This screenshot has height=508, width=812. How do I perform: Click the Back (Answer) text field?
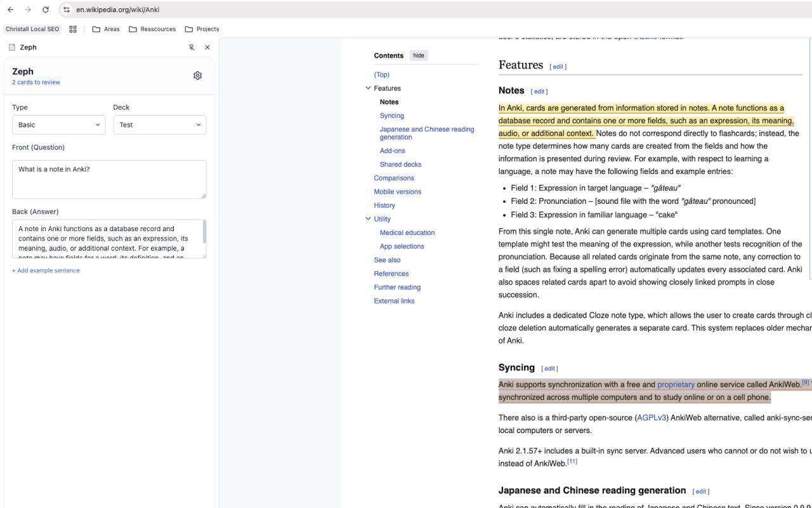(x=109, y=239)
